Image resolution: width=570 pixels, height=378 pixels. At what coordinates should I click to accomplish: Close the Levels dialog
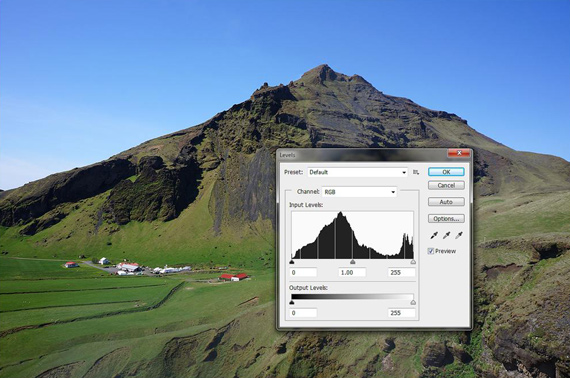pyautogui.click(x=459, y=153)
